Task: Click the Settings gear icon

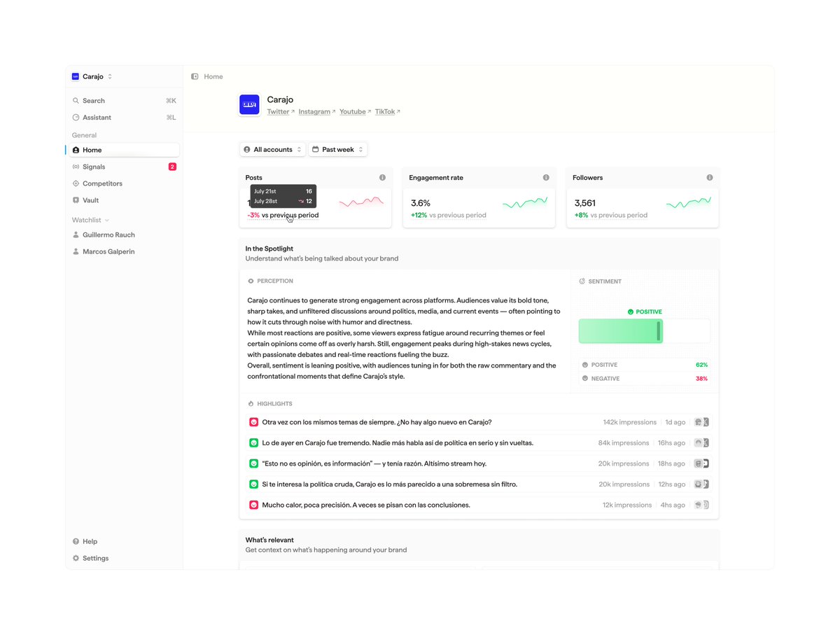Action: point(76,559)
